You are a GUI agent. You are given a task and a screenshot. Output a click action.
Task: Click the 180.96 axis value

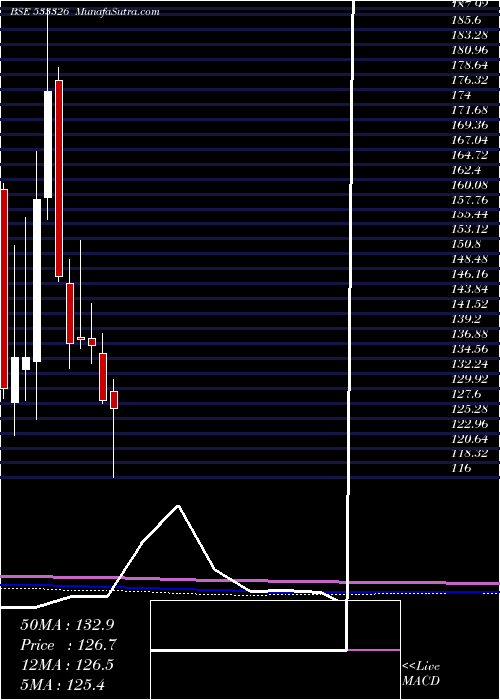[x=470, y=50]
